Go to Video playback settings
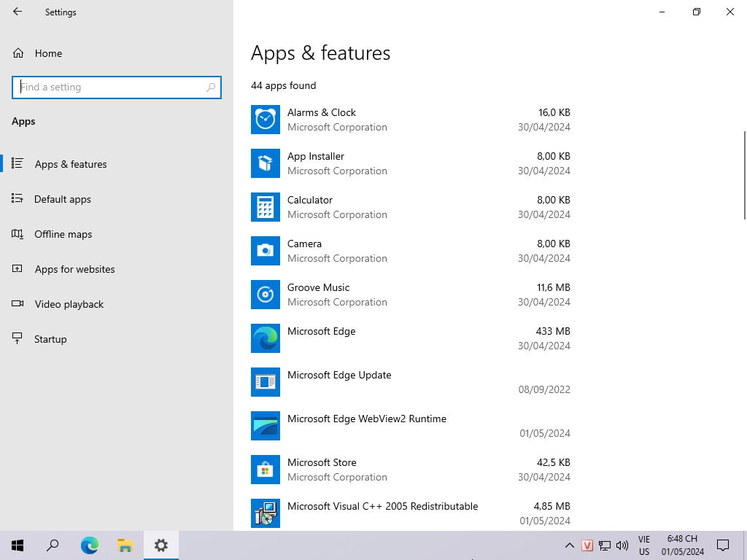 tap(69, 304)
